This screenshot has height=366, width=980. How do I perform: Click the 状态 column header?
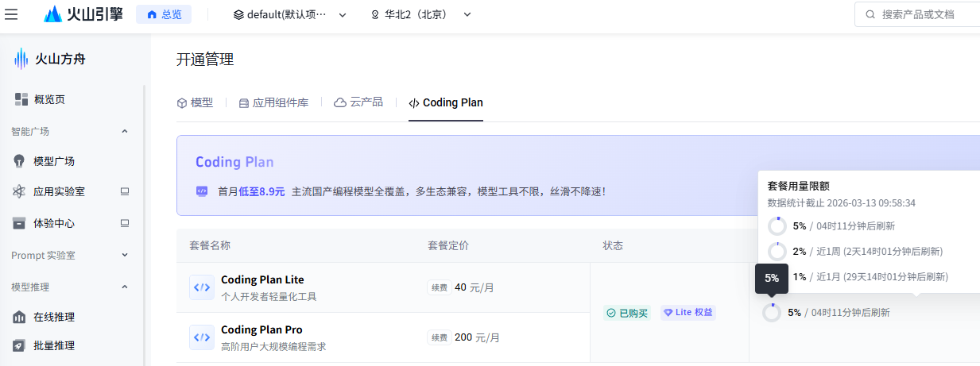point(613,245)
